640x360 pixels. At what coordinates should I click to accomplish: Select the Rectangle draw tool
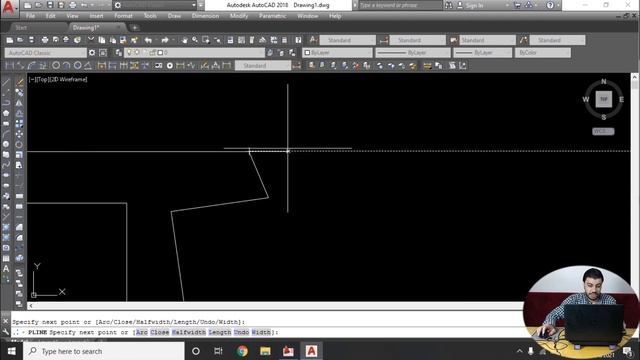click(6, 123)
